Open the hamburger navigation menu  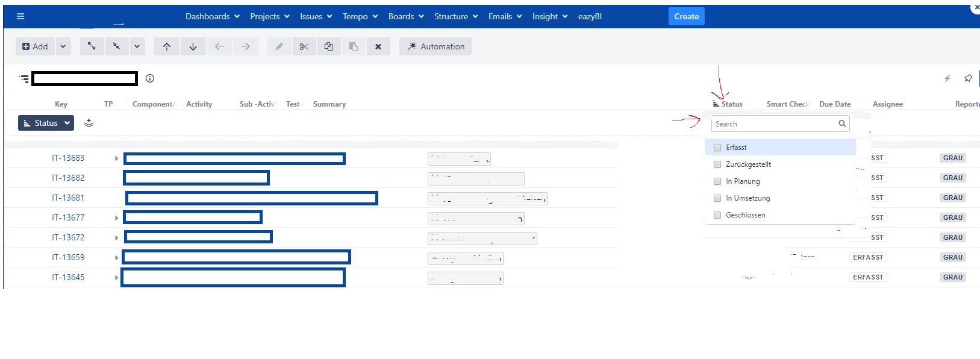[x=20, y=16]
